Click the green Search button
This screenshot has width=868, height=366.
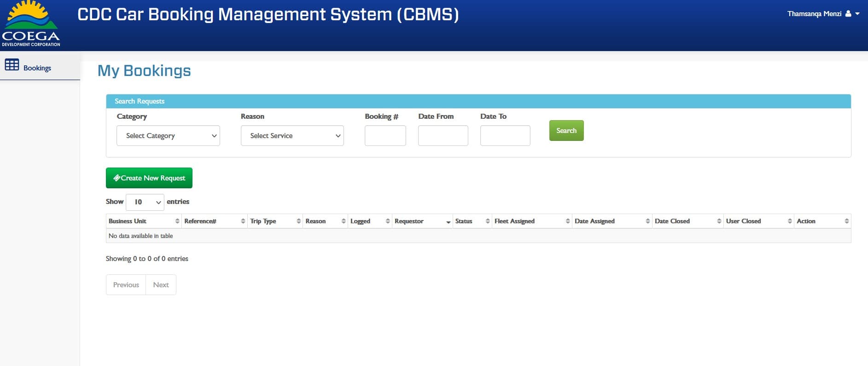pyautogui.click(x=566, y=131)
